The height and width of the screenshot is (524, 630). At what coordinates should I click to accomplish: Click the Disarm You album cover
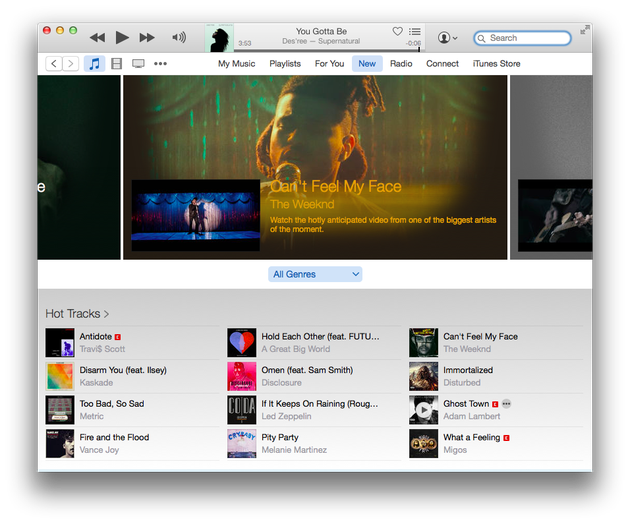pyautogui.click(x=60, y=376)
